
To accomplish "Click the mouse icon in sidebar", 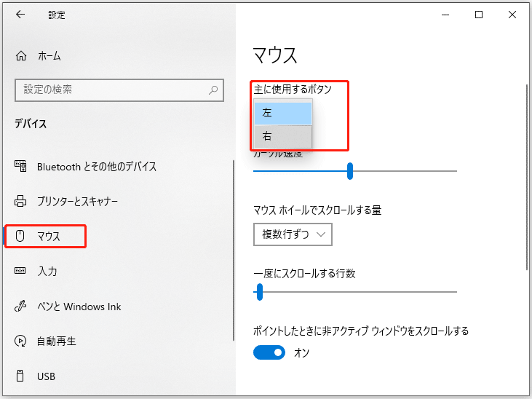I will (x=20, y=236).
